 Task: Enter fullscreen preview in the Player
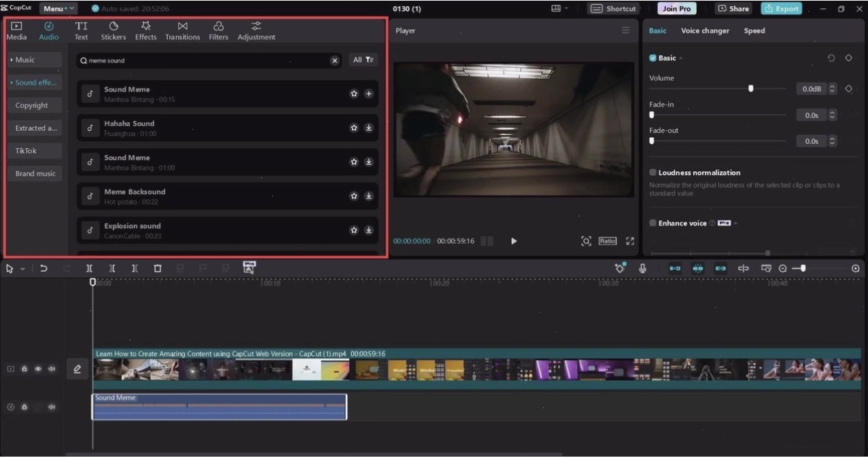(630, 241)
